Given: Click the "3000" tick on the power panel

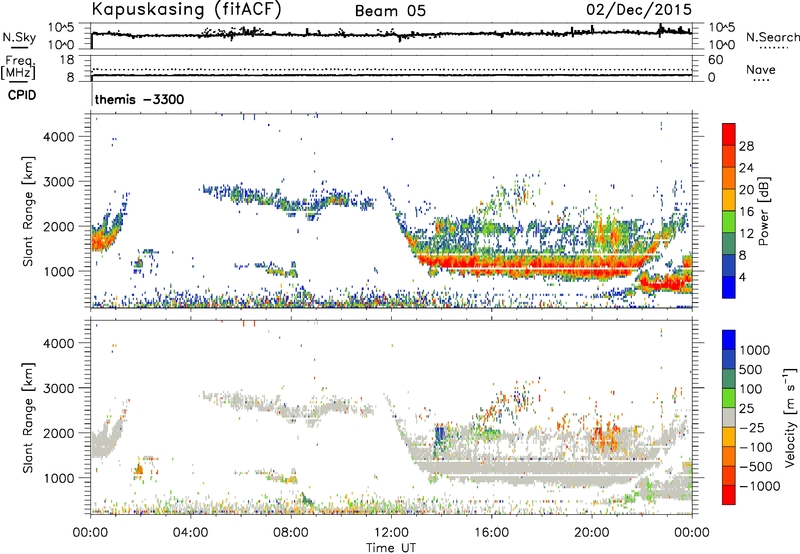Looking at the screenshot, I should (59, 182).
